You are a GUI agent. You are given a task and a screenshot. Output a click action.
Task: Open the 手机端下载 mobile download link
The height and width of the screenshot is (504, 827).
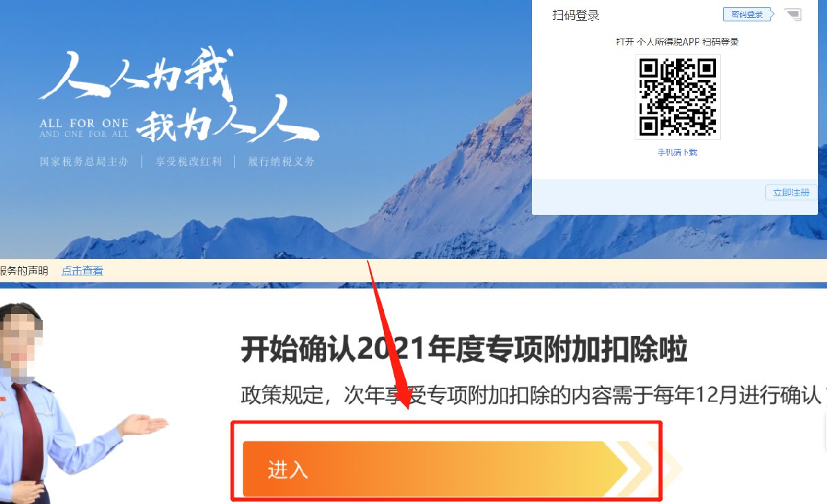677,152
